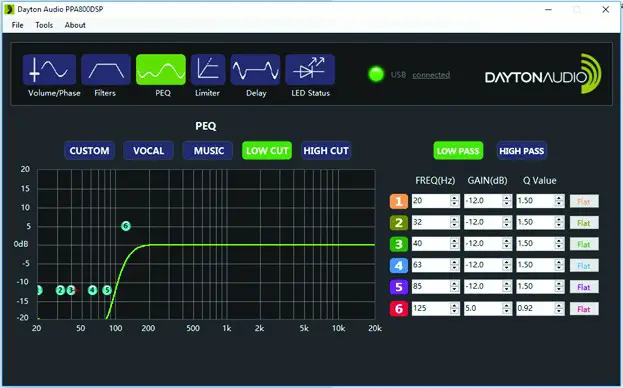Select the blue band 4 badge
Image resolution: width=623 pixels, height=388 pixels.
click(x=399, y=266)
